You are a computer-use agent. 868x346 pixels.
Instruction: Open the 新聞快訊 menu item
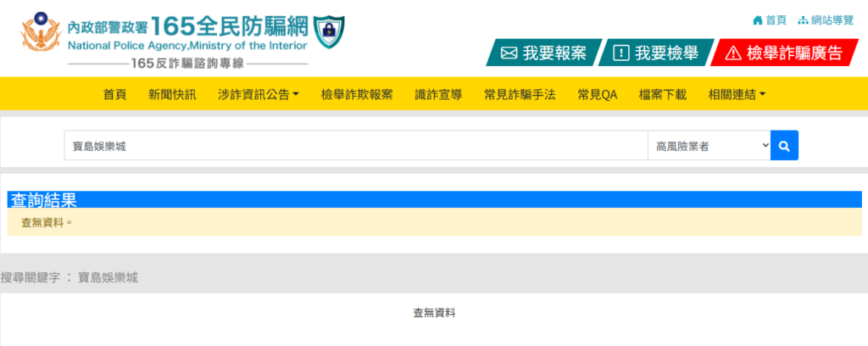(x=172, y=95)
